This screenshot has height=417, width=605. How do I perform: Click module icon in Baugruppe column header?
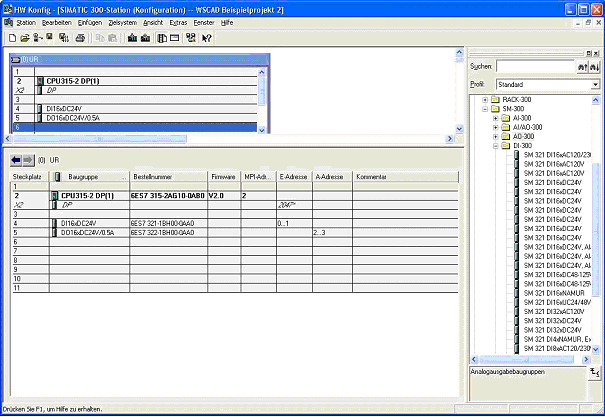(x=57, y=177)
